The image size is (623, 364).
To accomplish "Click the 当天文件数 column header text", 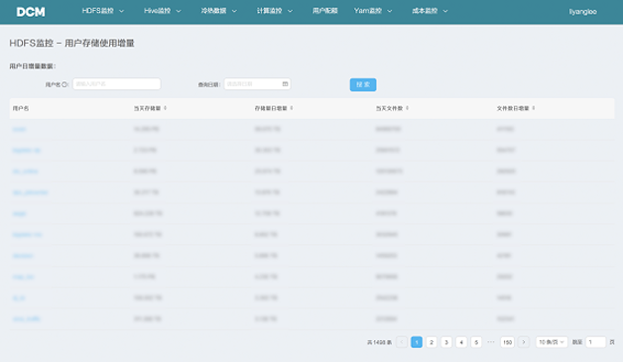I will [389, 108].
